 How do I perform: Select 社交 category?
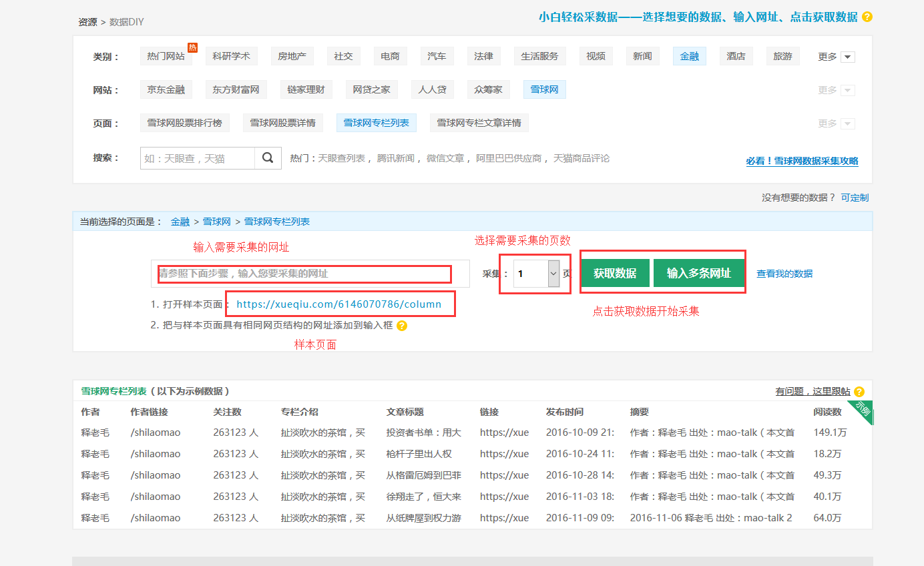pyautogui.click(x=344, y=56)
